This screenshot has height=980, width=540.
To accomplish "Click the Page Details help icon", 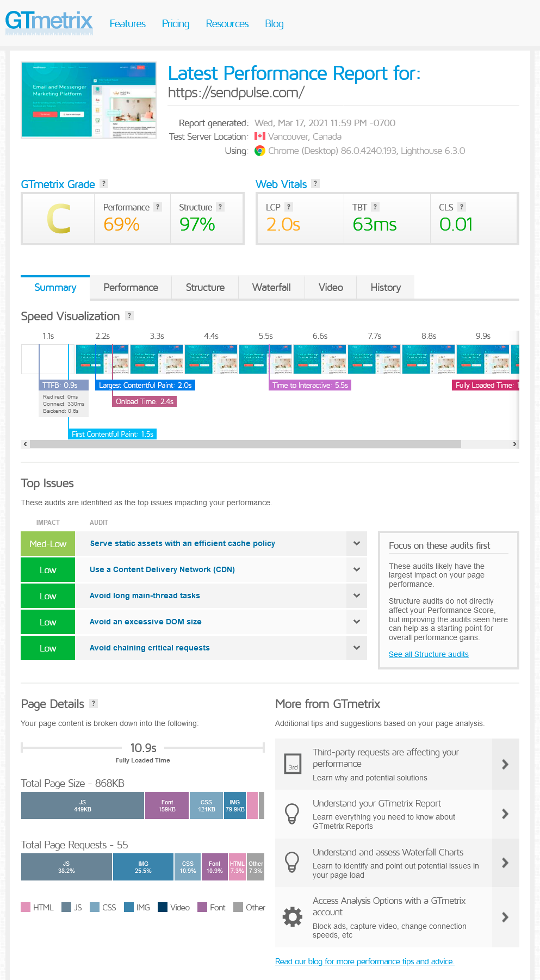I will point(94,703).
